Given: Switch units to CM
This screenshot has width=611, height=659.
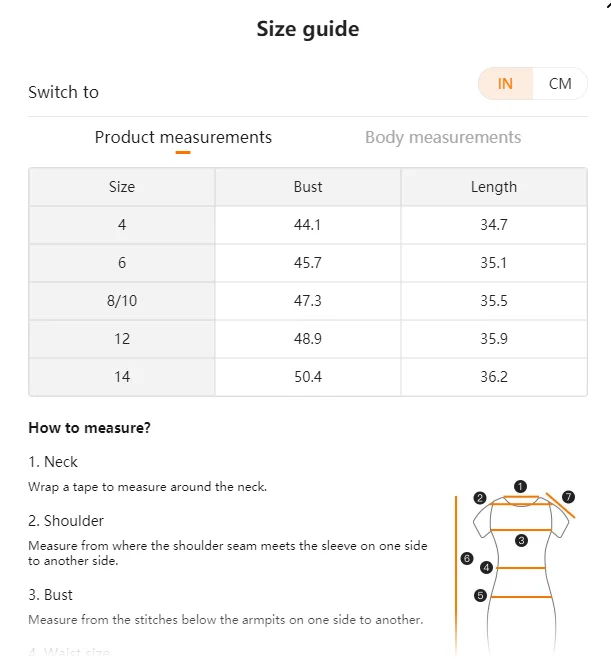Looking at the screenshot, I should point(560,84).
